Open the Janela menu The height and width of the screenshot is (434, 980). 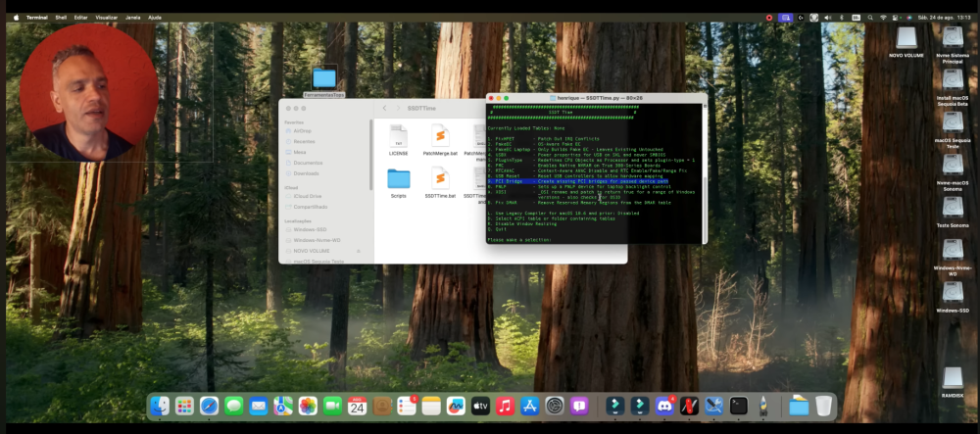pos(132,18)
